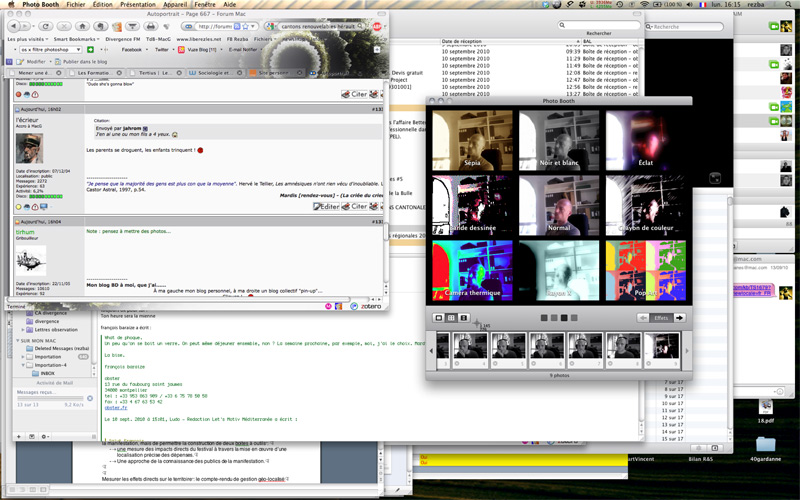The image size is (800, 500).
Task: Switch to Les Formatio... browser tab
Action: point(93,73)
